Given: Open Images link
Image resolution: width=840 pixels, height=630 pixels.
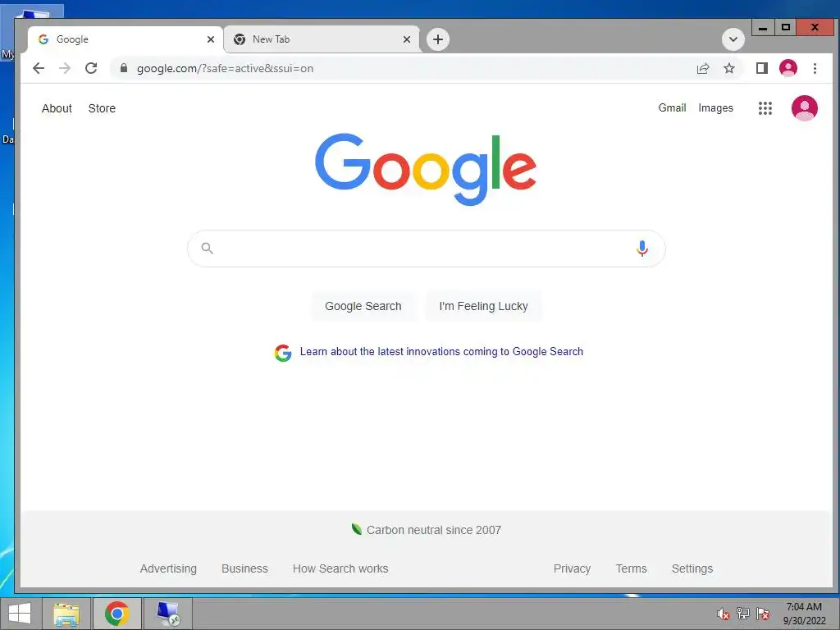Looking at the screenshot, I should coord(715,107).
